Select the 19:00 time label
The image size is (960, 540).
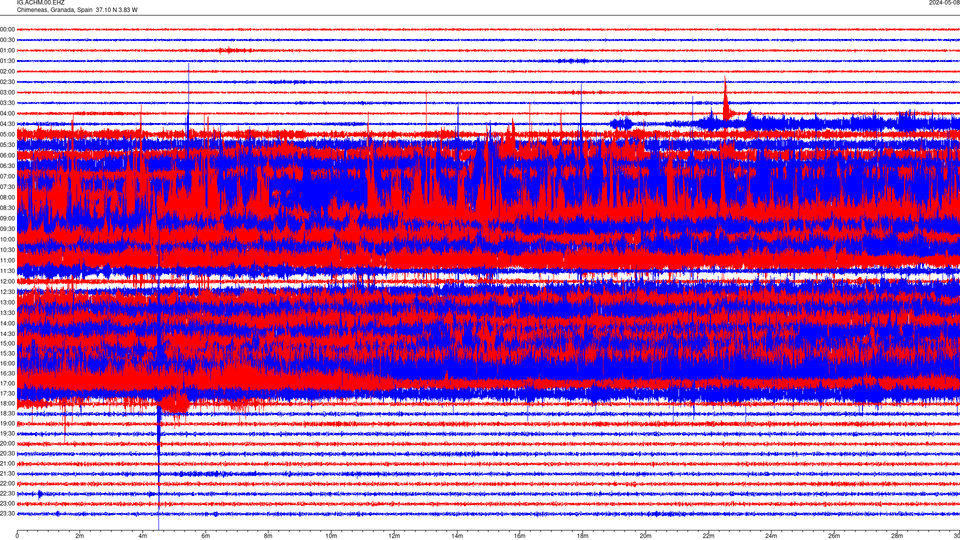[x=7, y=424]
